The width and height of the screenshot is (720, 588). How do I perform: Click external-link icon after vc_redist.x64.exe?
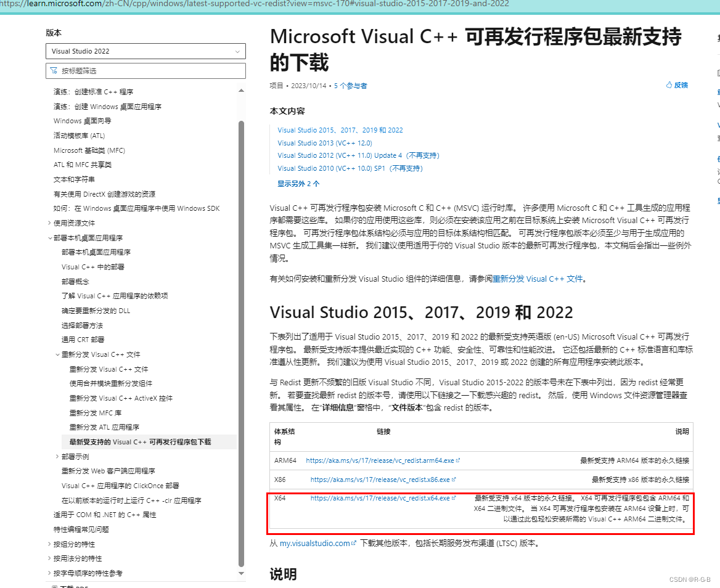(454, 497)
